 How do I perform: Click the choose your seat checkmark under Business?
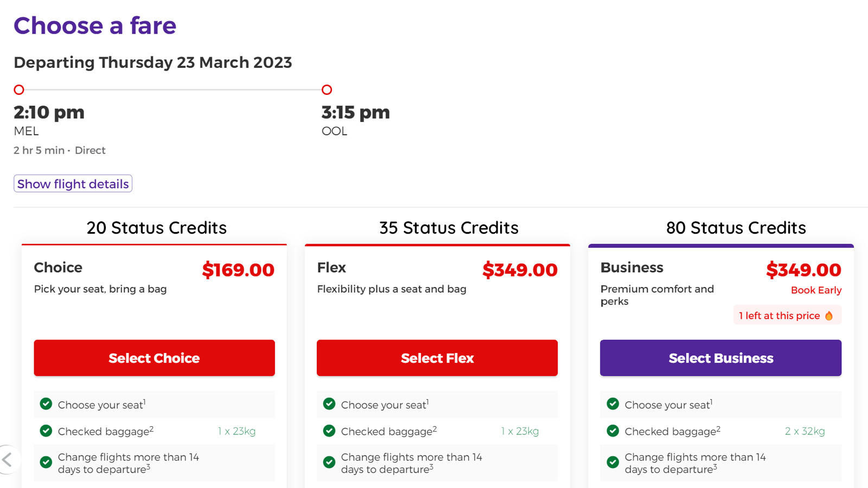[x=612, y=404]
